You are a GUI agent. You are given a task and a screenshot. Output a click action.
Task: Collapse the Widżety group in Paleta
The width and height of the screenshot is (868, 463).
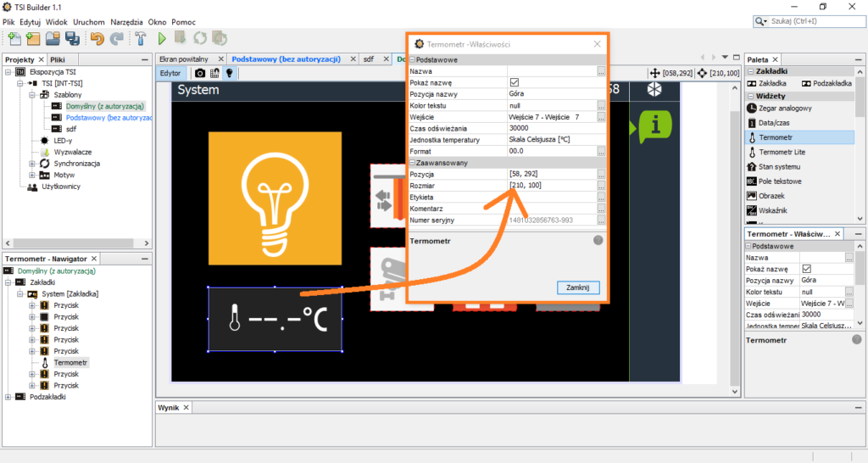pyautogui.click(x=751, y=96)
